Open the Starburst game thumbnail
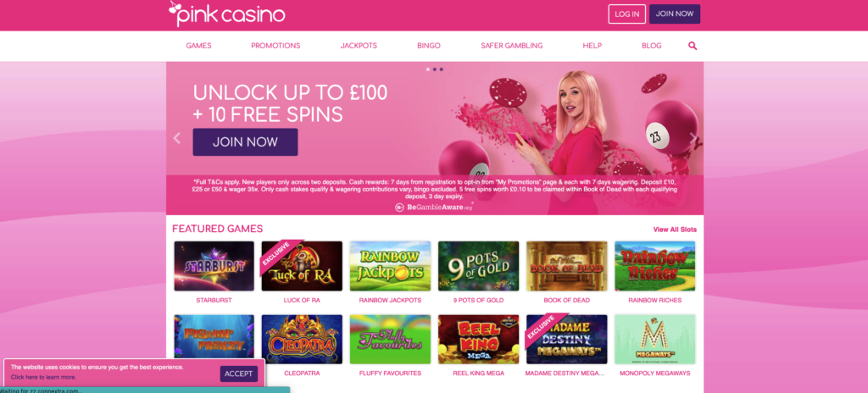 (214, 266)
